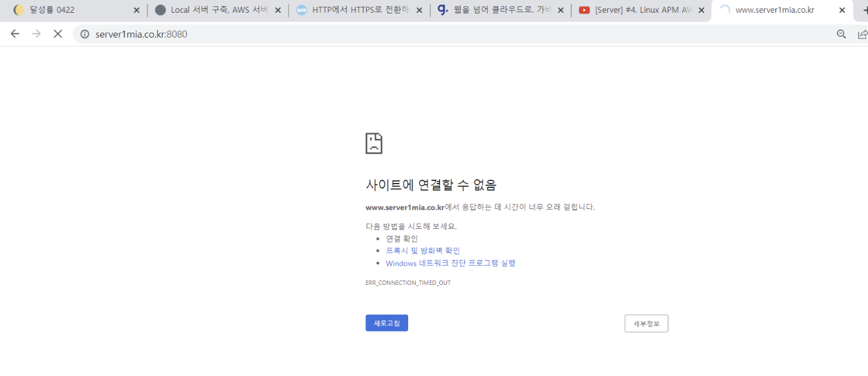
Task: Click the address bar URL server1mia.co.kr:8080
Action: click(x=142, y=34)
